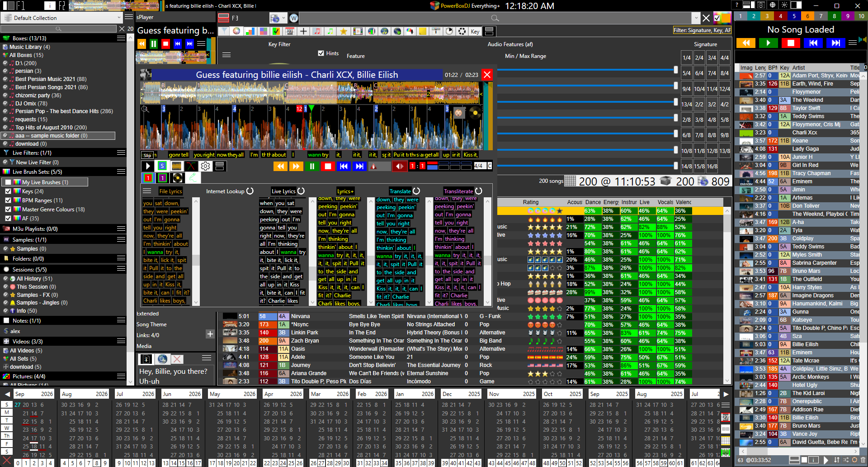
Task: Click the calendar 27 date filter icon
Action: [x=290, y=31]
